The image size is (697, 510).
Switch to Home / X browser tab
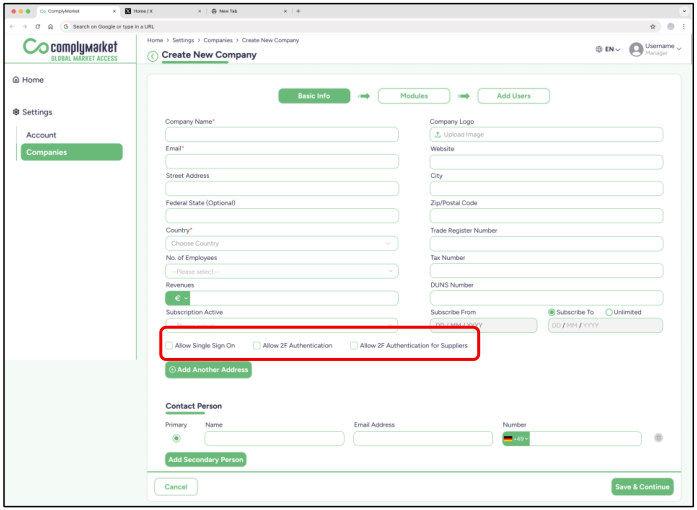pos(162,11)
